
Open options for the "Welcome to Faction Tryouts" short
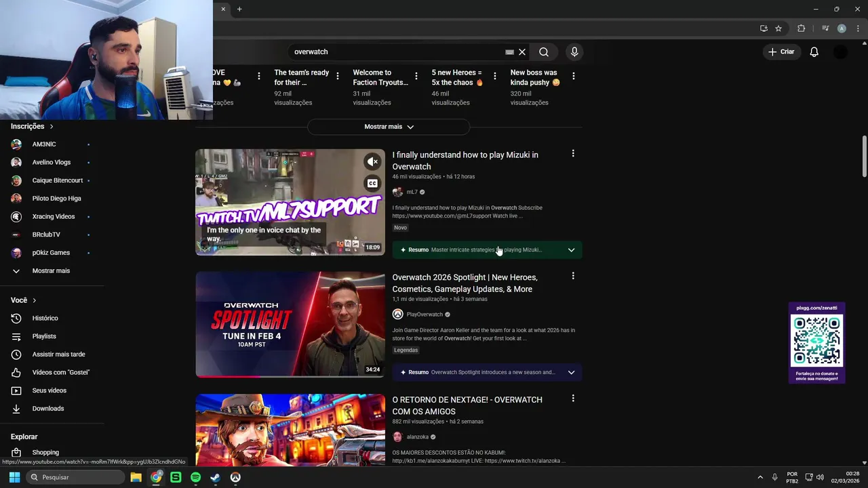click(x=416, y=76)
